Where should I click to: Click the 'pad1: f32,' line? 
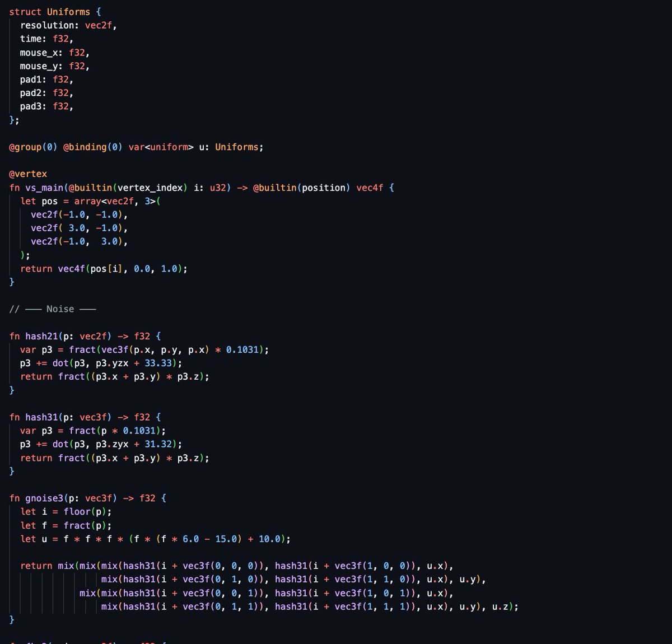pos(46,80)
